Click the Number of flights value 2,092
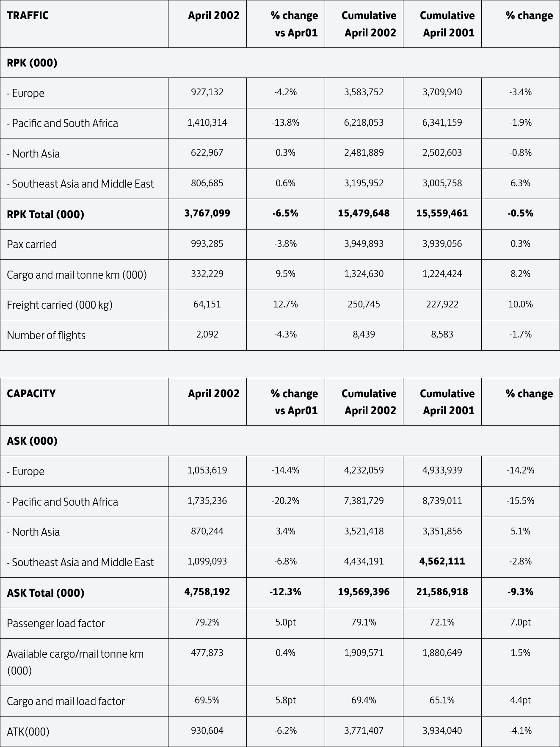Screen dimensions: 560x747 point(207,335)
